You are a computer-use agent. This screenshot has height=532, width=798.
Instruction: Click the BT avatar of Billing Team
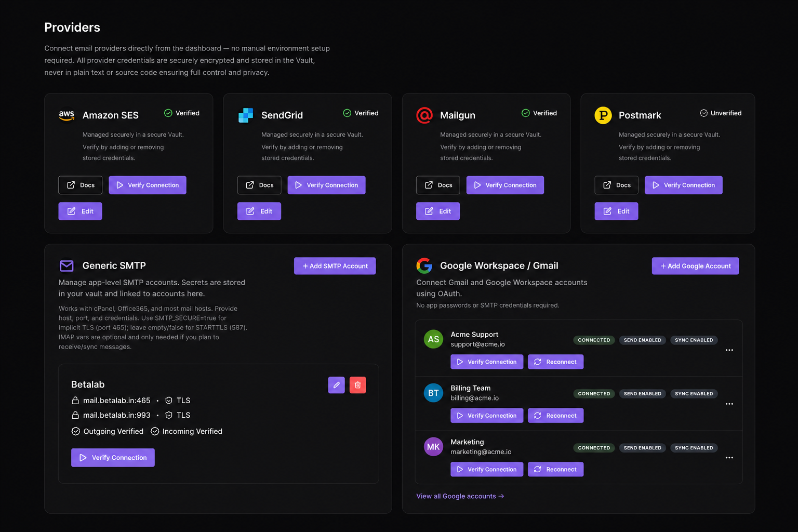click(x=433, y=393)
